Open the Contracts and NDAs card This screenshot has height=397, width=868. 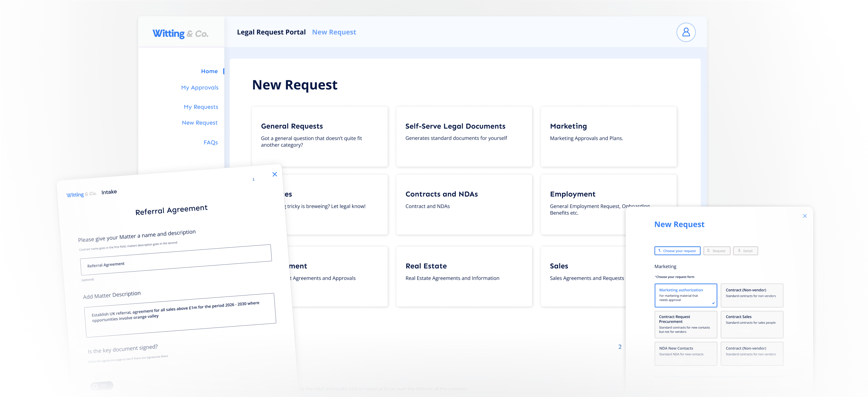point(464,204)
